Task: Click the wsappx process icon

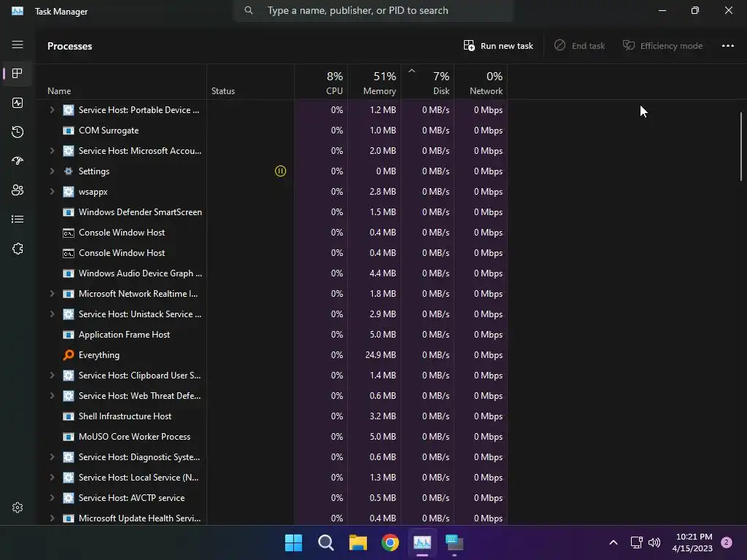Action: click(69, 192)
